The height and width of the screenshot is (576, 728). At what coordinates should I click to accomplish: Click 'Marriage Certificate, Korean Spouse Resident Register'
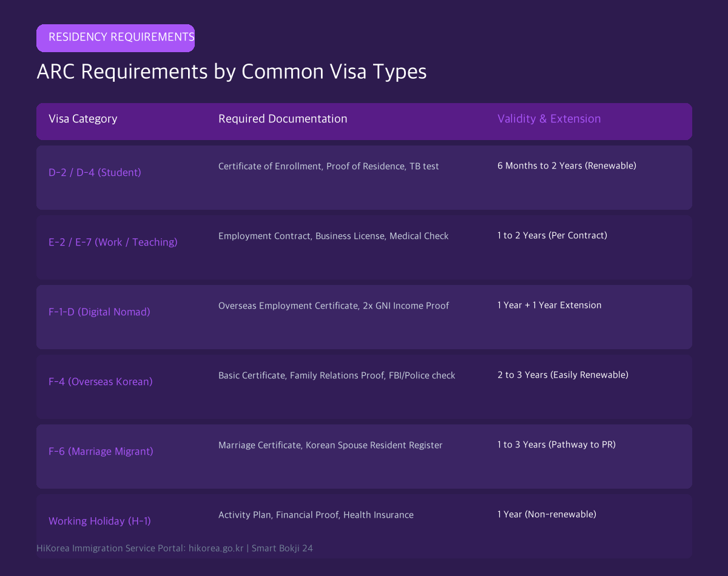tap(330, 445)
